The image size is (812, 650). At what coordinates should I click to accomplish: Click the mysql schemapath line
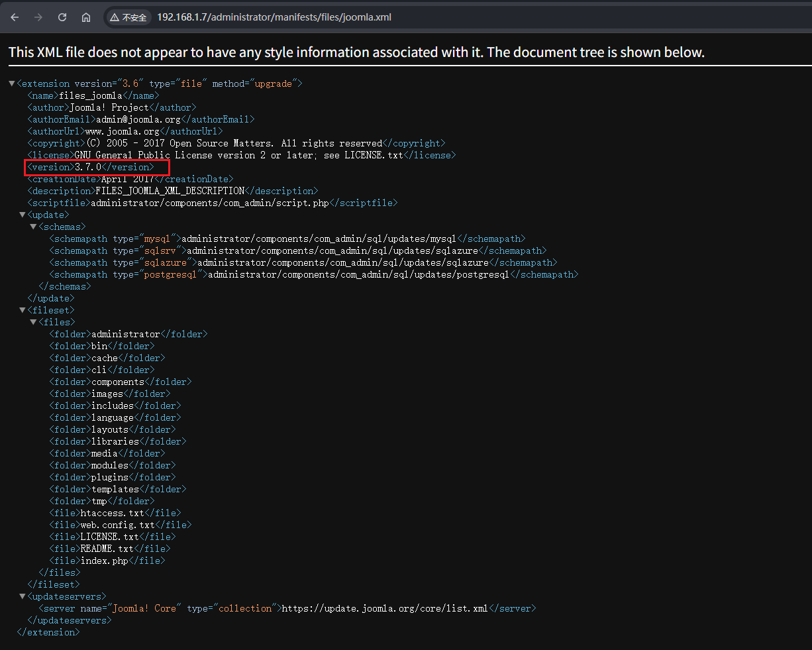point(287,239)
